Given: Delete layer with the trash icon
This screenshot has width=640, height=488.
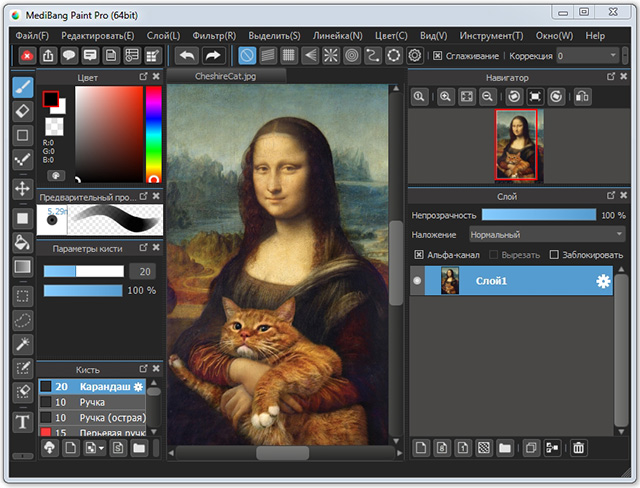Looking at the screenshot, I should pos(579,448).
